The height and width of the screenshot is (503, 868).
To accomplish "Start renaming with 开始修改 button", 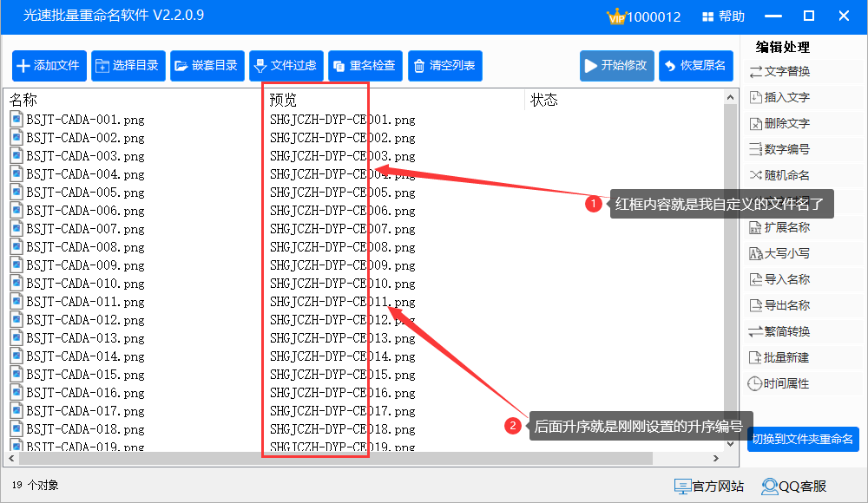I will tap(616, 66).
